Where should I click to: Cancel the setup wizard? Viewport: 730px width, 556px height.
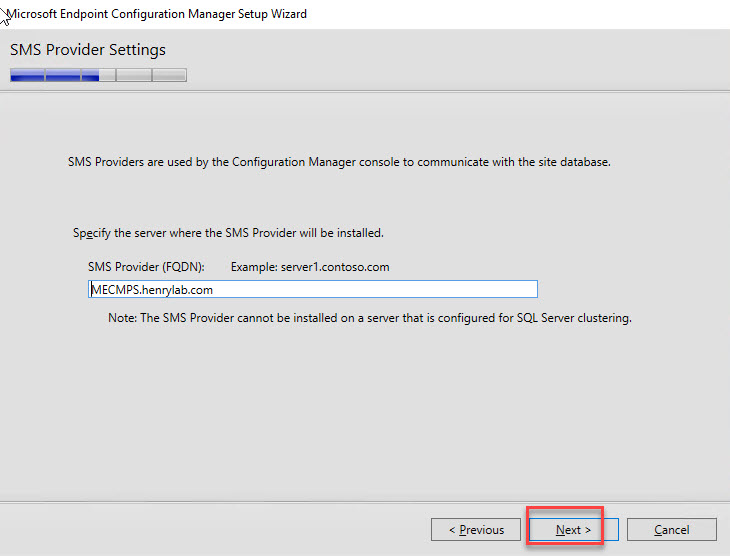[671, 529]
